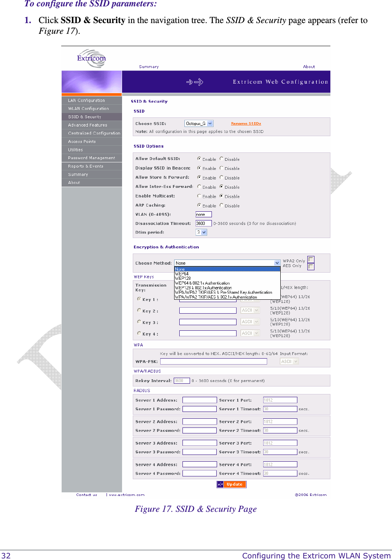Image resolution: width=392 pixels, height=560 pixels.
Task: Enable Display SSID in Beacon
Action: pos(199,168)
